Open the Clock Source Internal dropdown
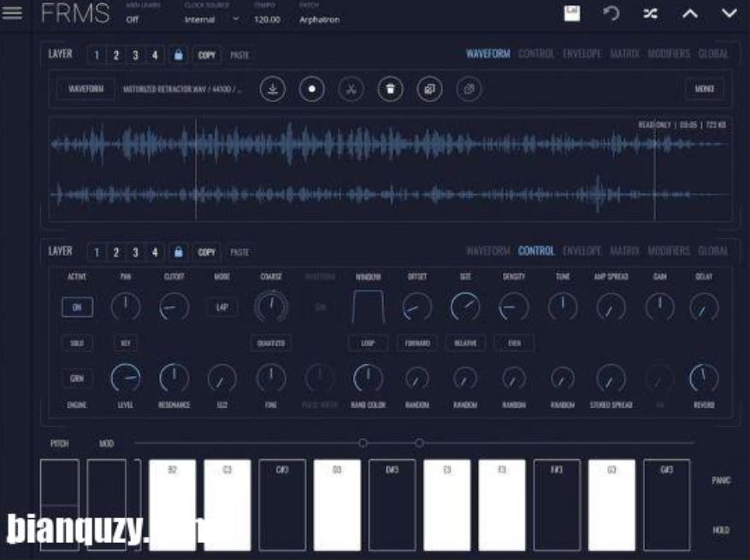The image size is (750, 560). (211, 20)
